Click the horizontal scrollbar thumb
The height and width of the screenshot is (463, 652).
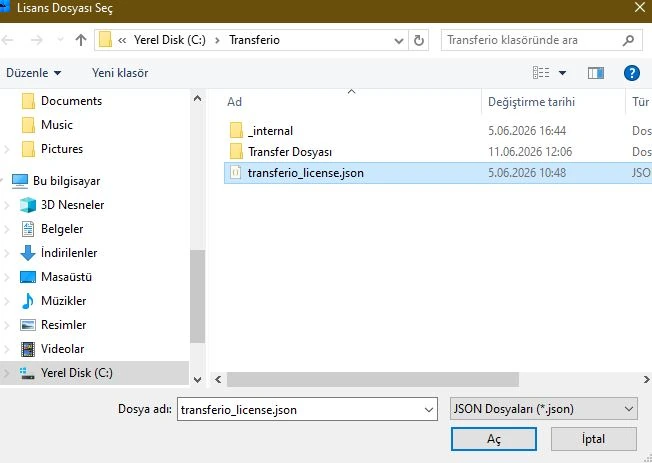point(373,379)
